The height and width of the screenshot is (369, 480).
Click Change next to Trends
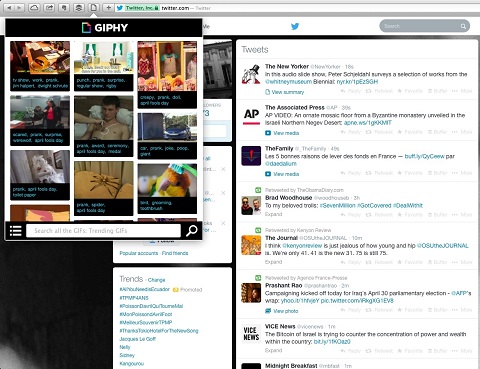coord(156,280)
